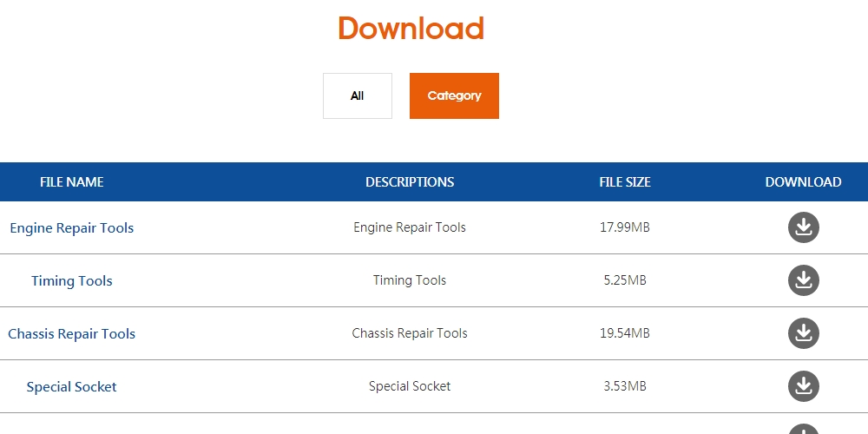Screen dimensions: 868x434
Task: Download the Engine Repair Tools file
Action: [803, 227]
